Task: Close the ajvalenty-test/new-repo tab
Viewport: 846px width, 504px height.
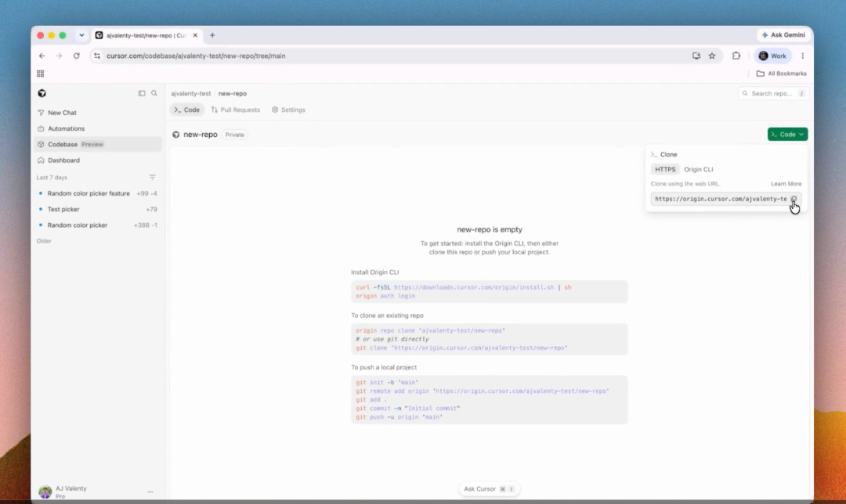Action: coord(195,35)
